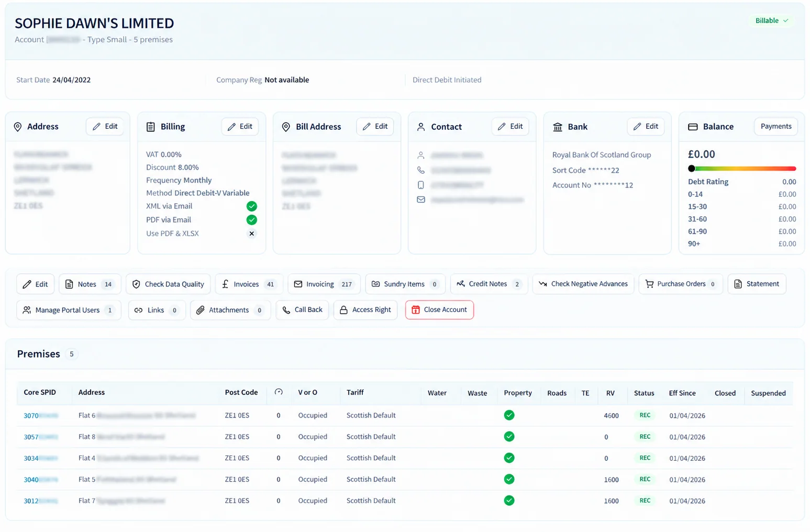Click the REC status badge for Flat 6
Viewport: 810px width, 532px height.
pyautogui.click(x=645, y=415)
